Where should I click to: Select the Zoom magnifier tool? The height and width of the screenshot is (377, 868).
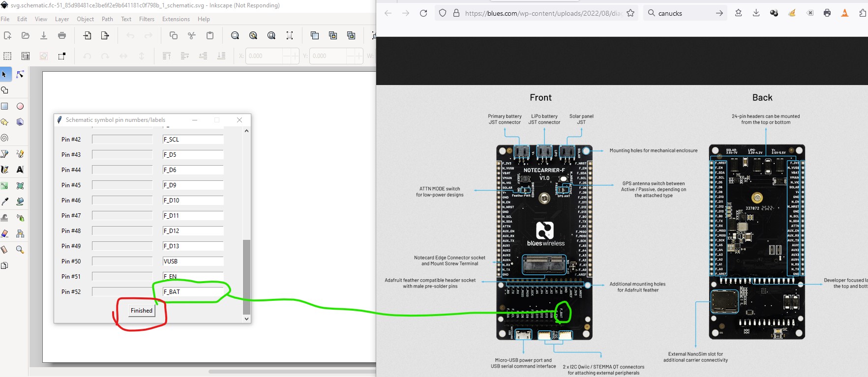coord(20,250)
